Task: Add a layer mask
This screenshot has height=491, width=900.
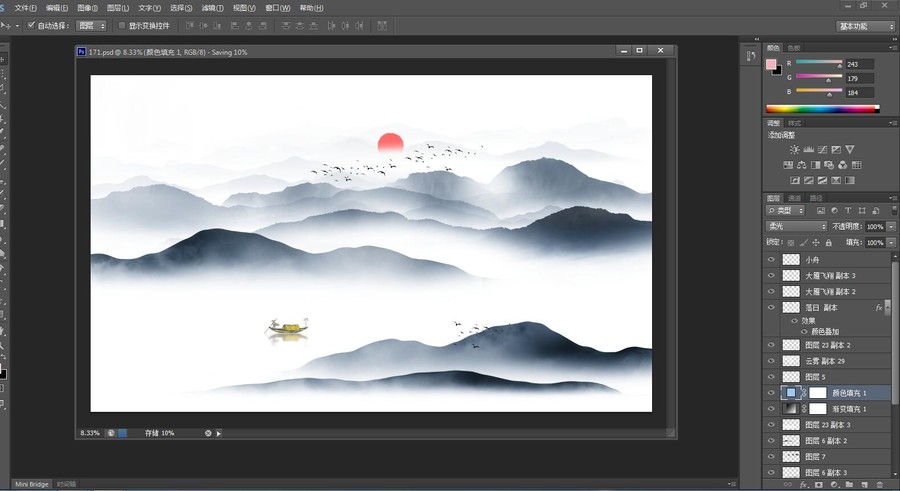Action: tap(819, 485)
